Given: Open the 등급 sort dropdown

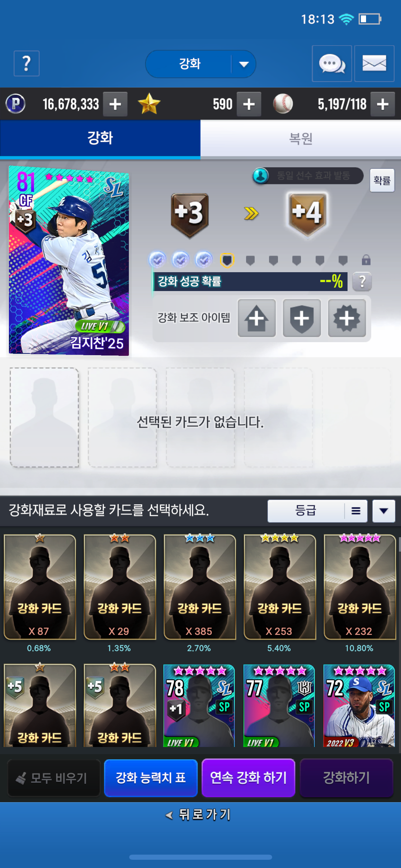Looking at the screenshot, I should (306, 511).
